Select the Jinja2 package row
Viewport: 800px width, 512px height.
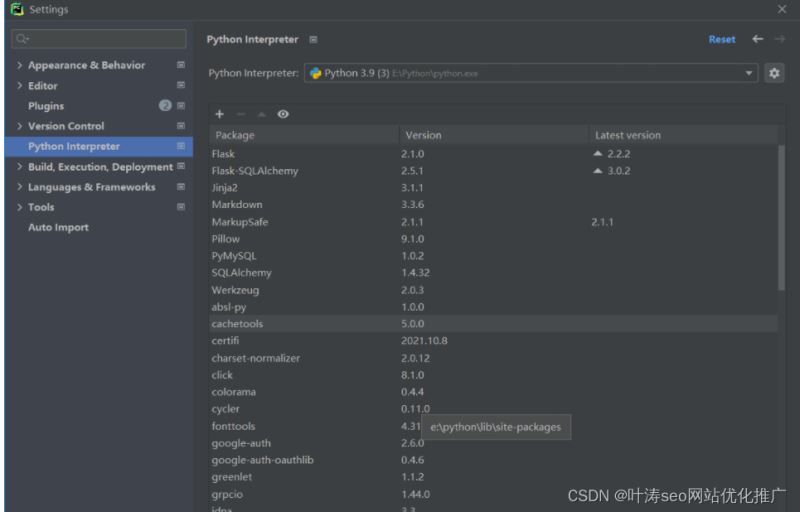click(x=493, y=188)
